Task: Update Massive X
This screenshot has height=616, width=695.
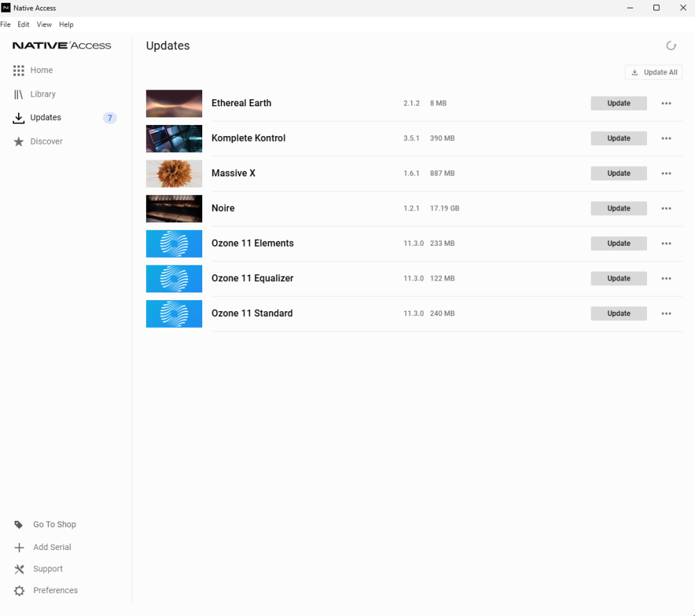Action: click(619, 173)
